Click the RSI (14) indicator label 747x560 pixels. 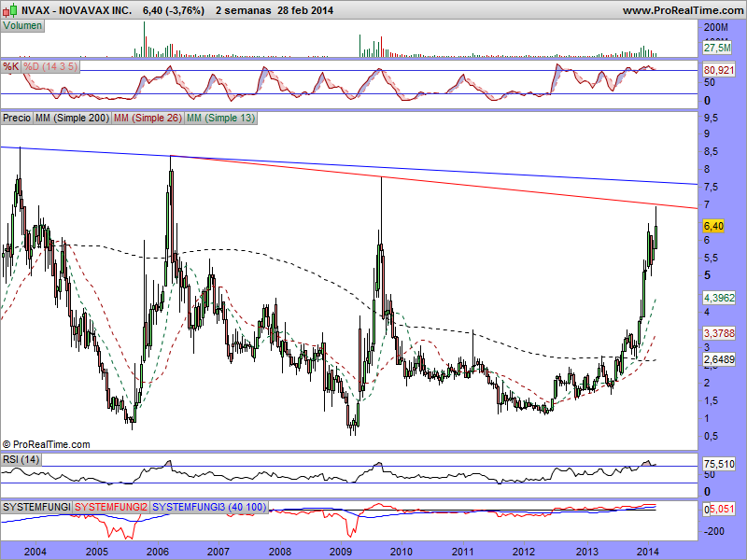pyautogui.click(x=21, y=459)
